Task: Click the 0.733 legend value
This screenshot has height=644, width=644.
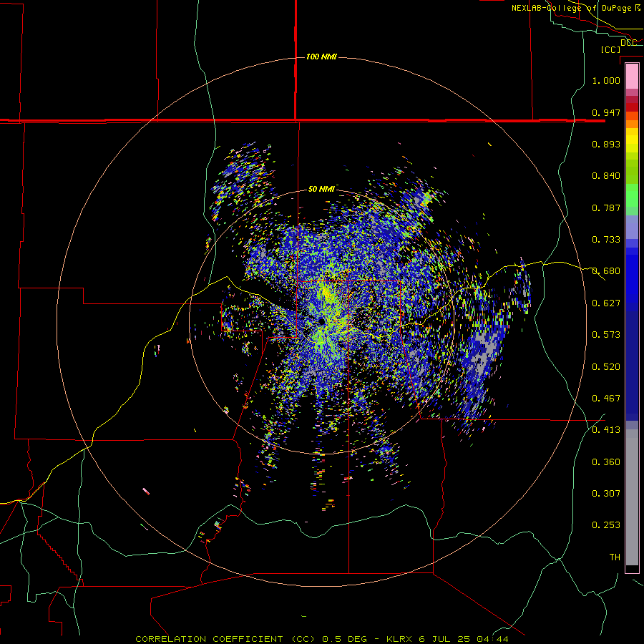Action: point(606,239)
